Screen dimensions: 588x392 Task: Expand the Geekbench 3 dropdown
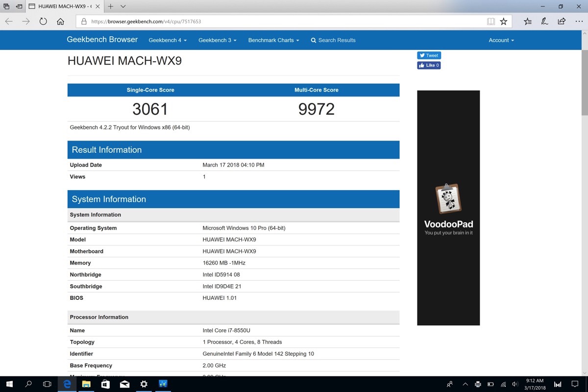218,40
